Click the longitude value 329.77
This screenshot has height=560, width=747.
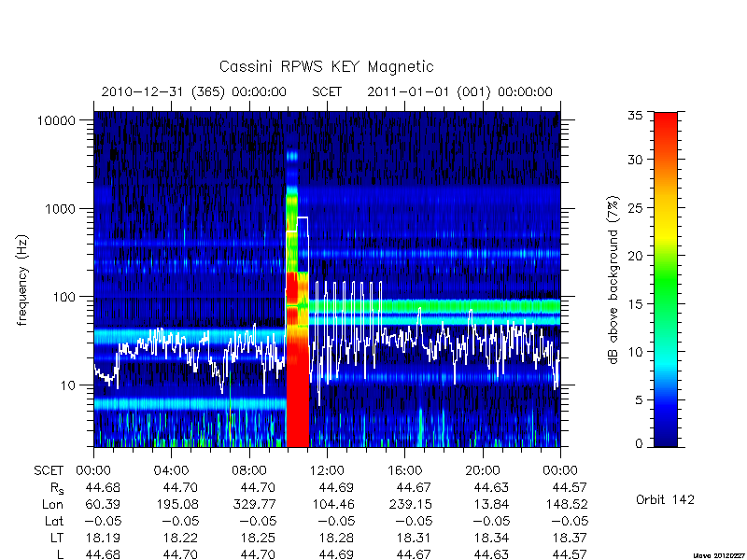255,504
